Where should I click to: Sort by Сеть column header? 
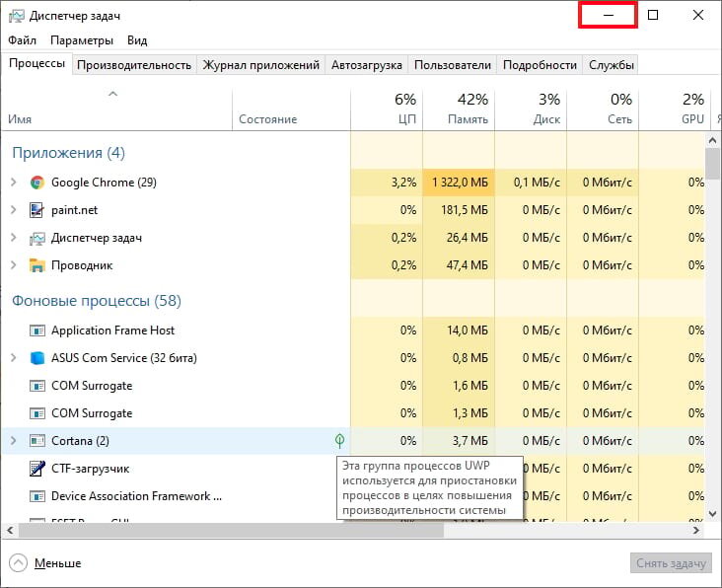pyautogui.click(x=603, y=110)
